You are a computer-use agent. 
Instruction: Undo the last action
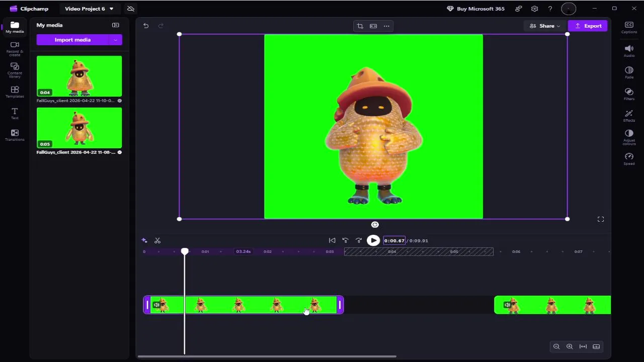[x=146, y=26]
